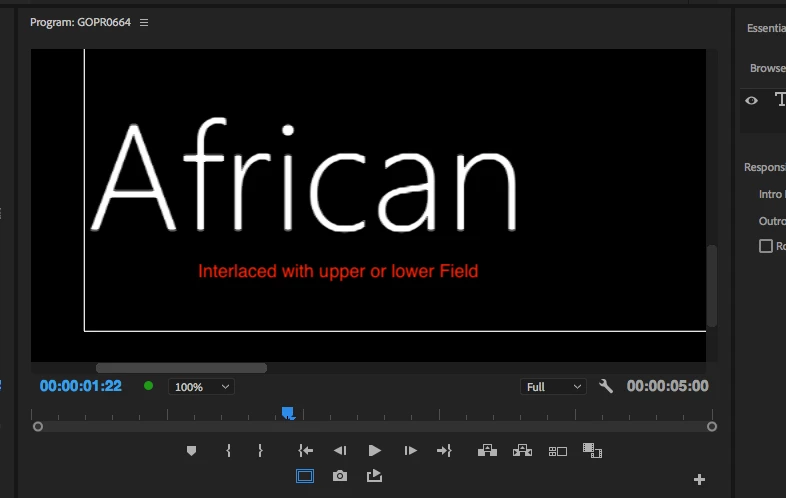Step forward one frame
The width and height of the screenshot is (786, 498).
tap(411, 451)
